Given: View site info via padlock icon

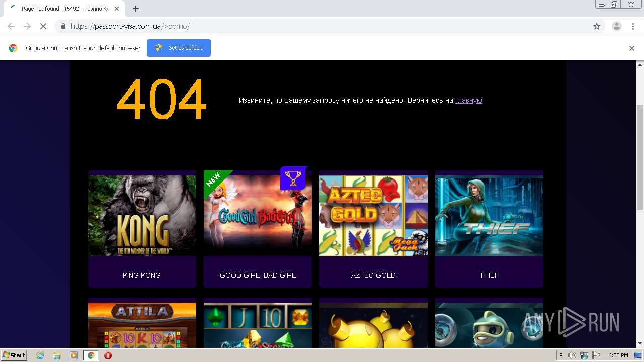Looking at the screenshot, I should coord(63,26).
